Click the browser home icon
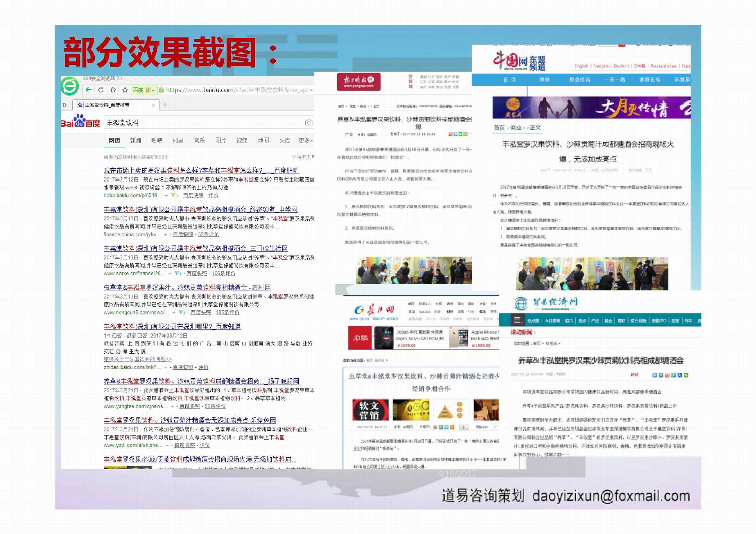 click(113, 90)
